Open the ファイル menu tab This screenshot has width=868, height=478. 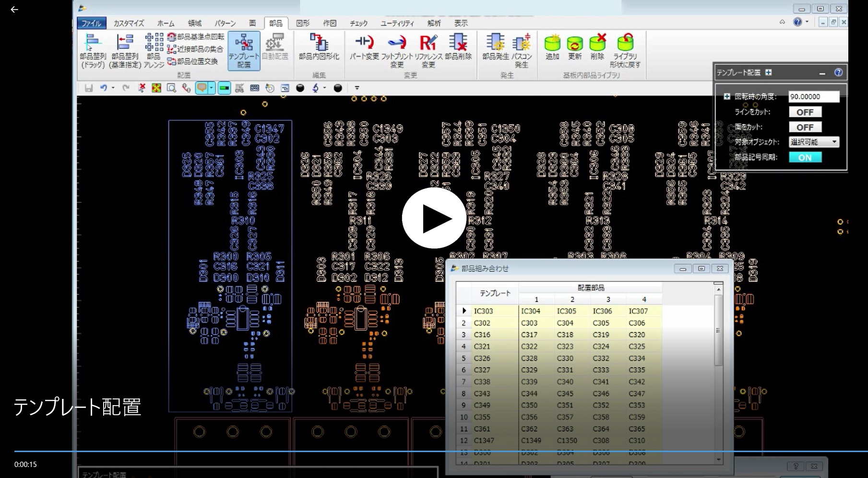91,23
